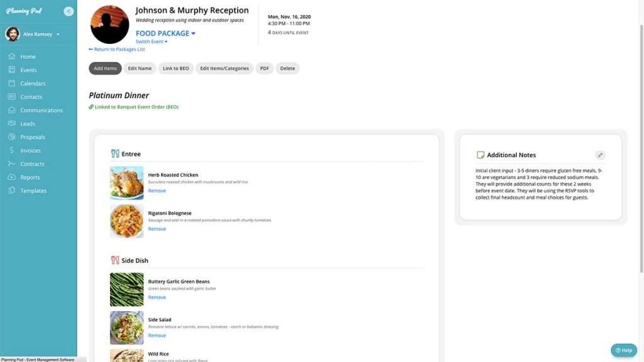Open the Linked to Banquet Event Order link
644x362 pixels.
click(133, 107)
